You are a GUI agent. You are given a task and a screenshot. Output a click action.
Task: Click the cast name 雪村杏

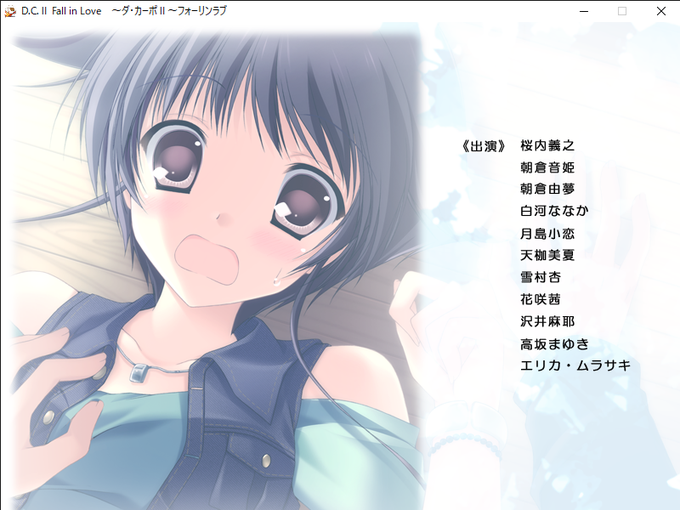(540, 277)
